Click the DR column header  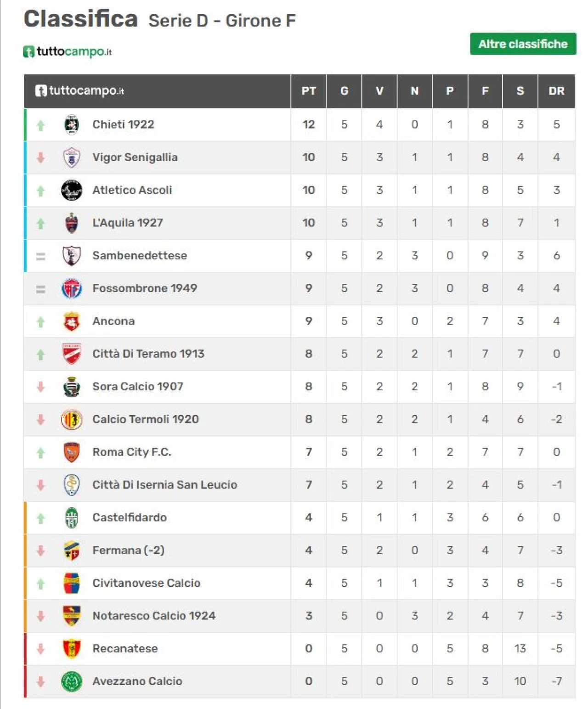tap(556, 91)
